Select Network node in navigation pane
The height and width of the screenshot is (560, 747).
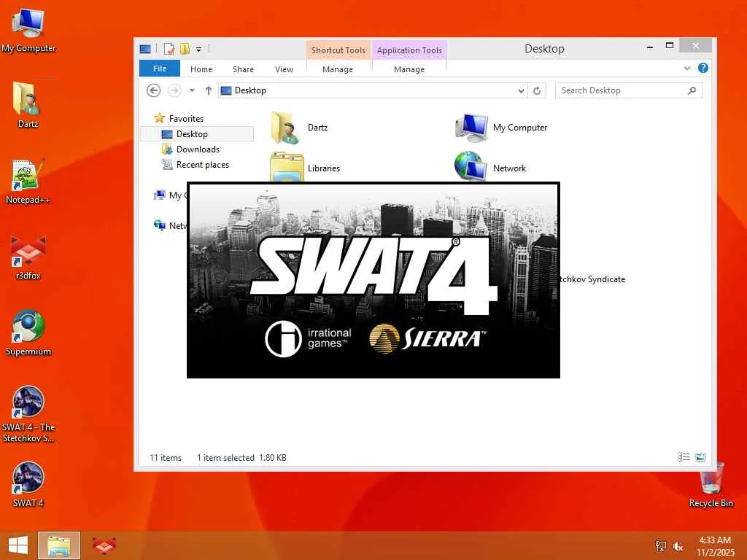tap(170, 226)
